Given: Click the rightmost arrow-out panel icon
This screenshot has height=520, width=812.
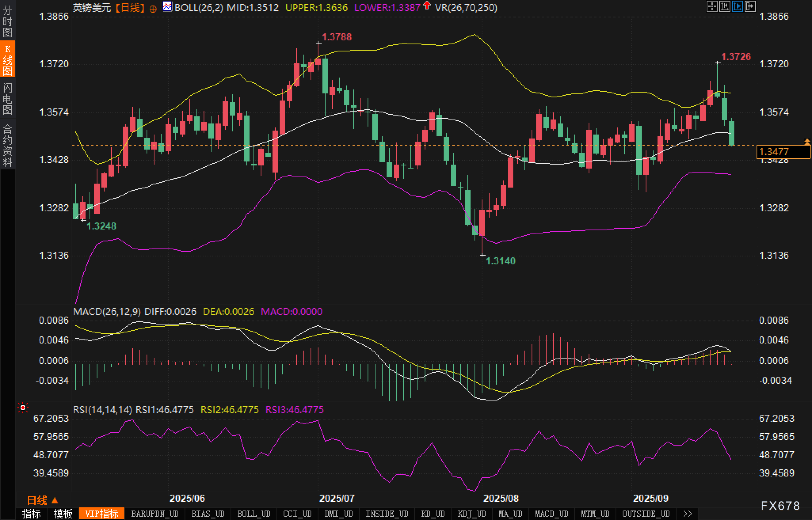Looking at the screenshot, I should [750, 6].
